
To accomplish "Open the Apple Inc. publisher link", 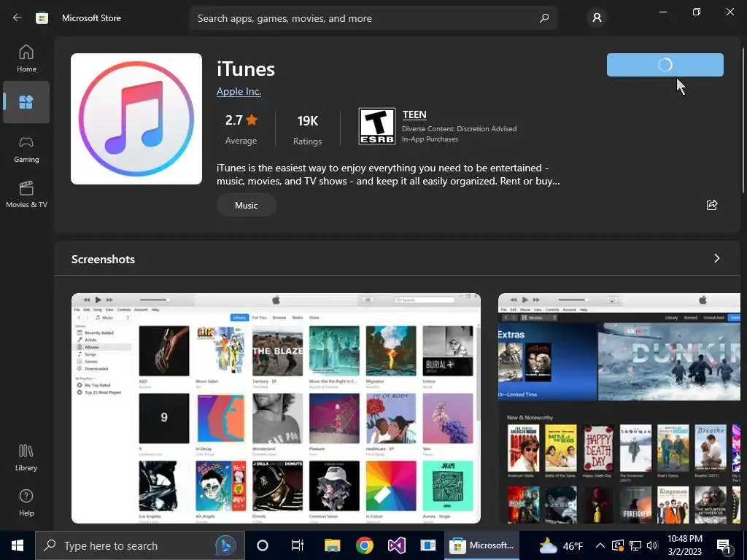I will click(239, 91).
